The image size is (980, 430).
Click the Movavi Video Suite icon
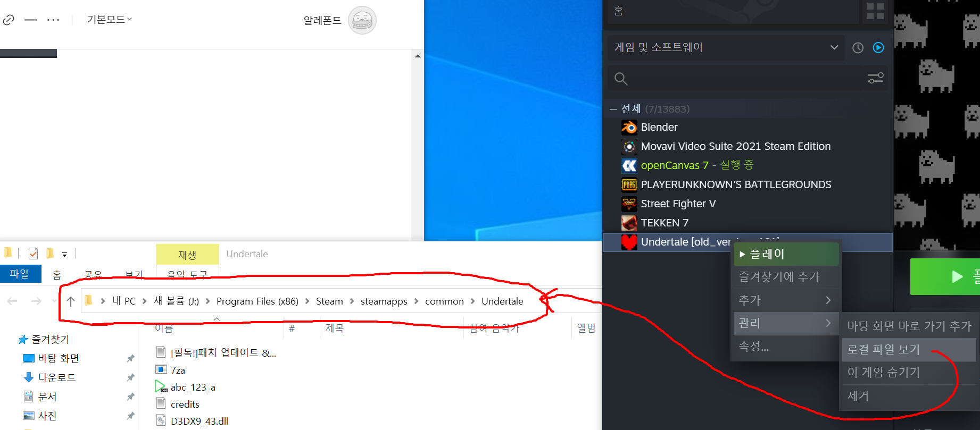(x=629, y=147)
